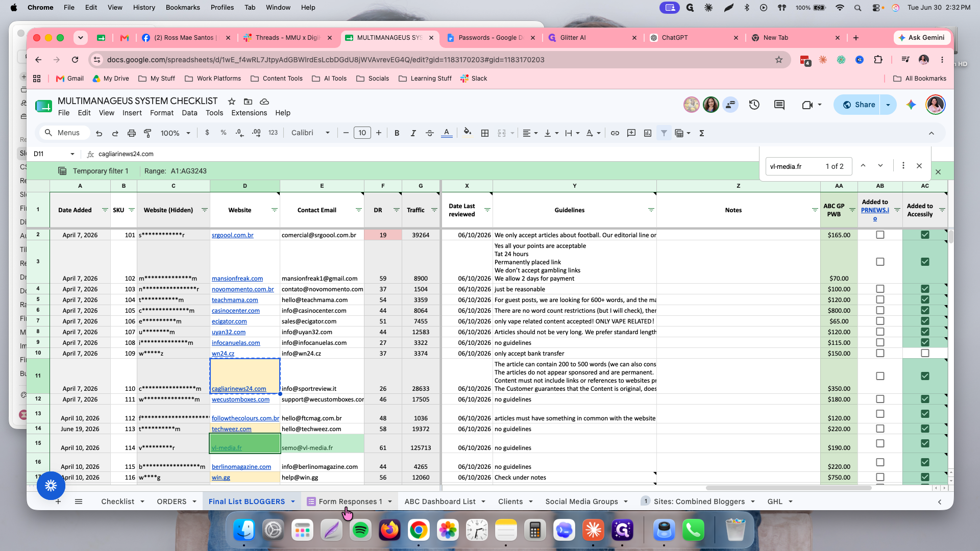Open the casinocenter.com link
Image resolution: width=980 pixels, height=551 pixels.
[x=236, y=311]
